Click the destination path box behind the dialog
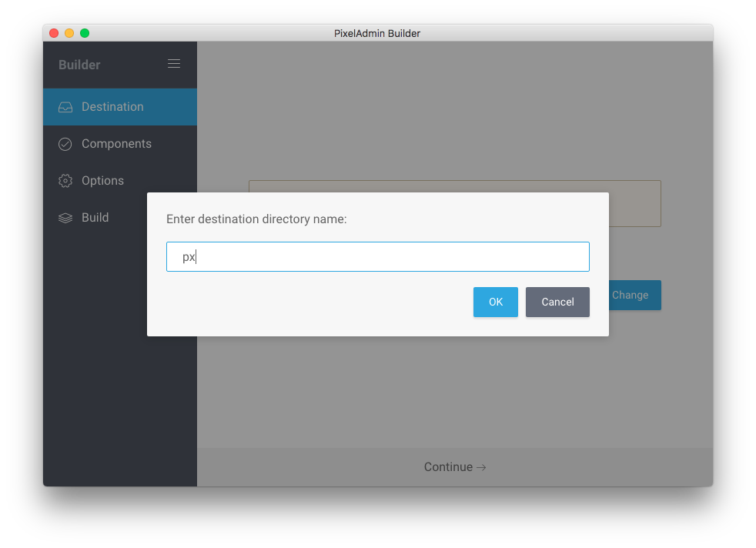756x548 pixels. pos(634,203)
